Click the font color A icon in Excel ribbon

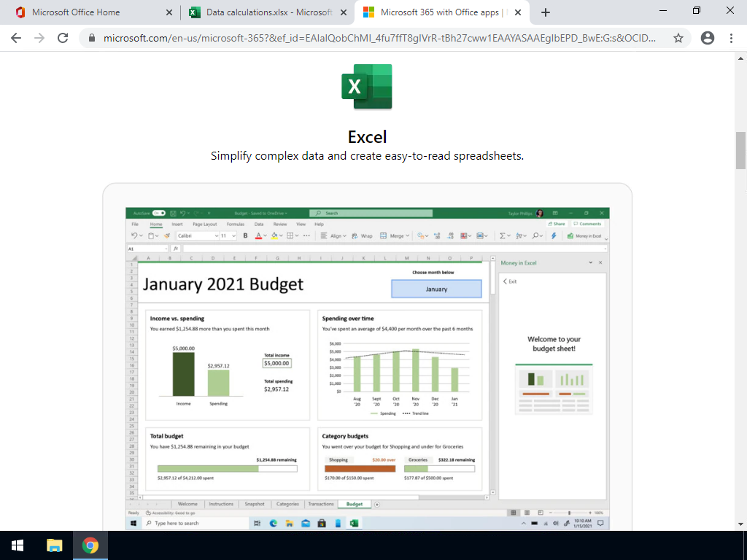coord(258,236)
